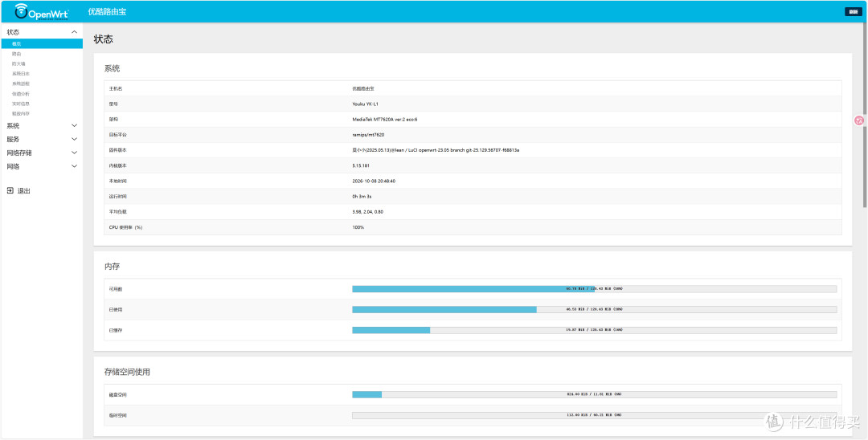Click the firmware version string value
868x440 pixels.
click(436, 150)
